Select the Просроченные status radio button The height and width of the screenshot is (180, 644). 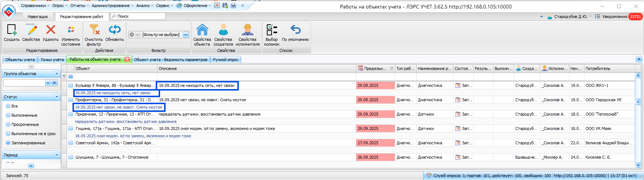point(8,124)
